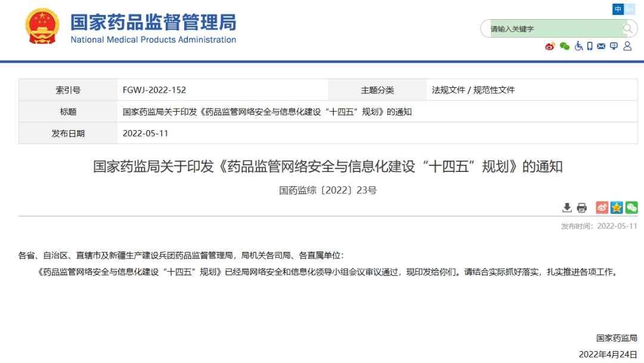Click the 主题分类 label cell
Screen dimensions: 644x363
click(377, 90)
